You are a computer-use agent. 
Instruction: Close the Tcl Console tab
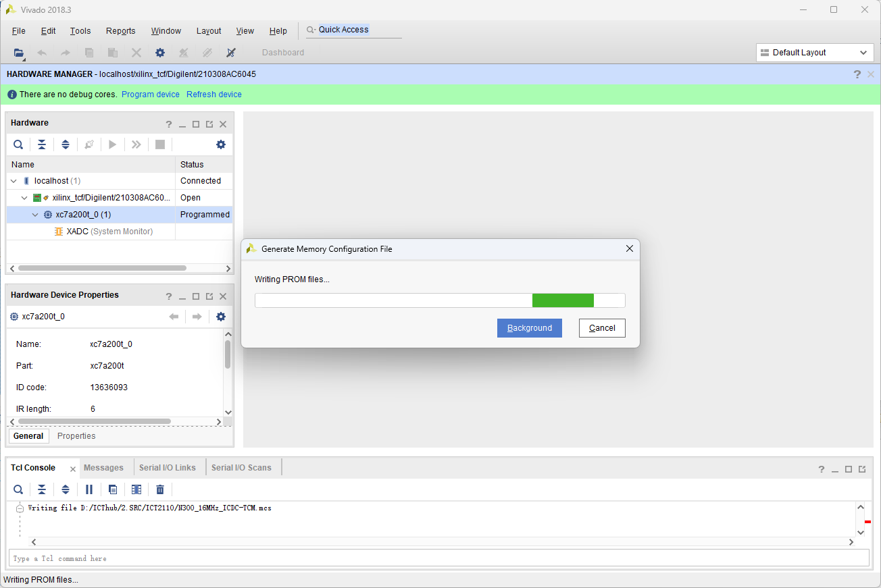tap(73, 469)
